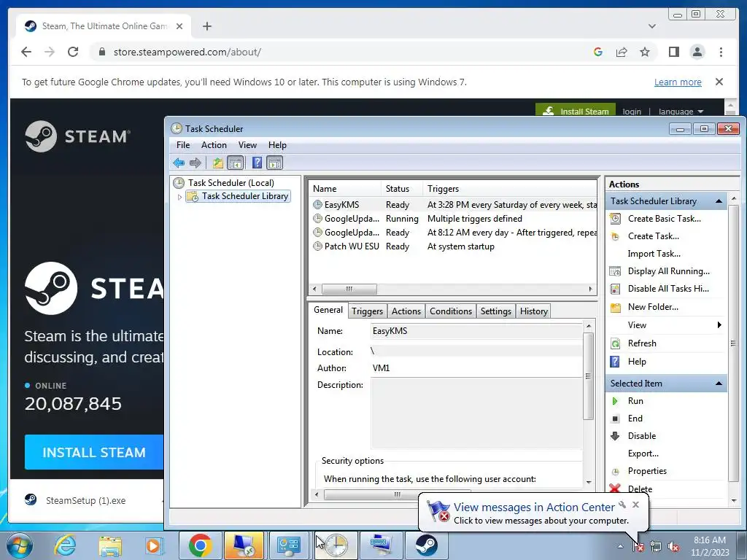Toggle the show/hide action pane icon

[275, 163]
